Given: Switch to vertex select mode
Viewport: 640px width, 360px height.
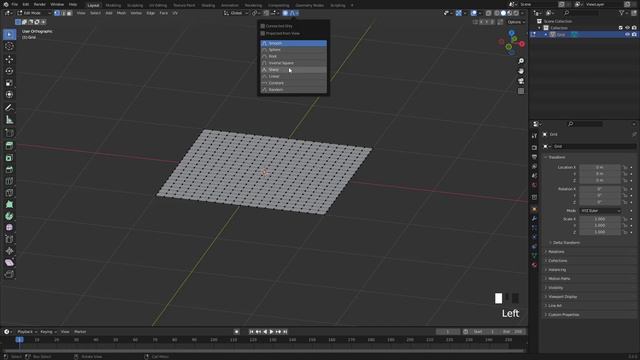Looking at the screenshot, I should [57, 13].
